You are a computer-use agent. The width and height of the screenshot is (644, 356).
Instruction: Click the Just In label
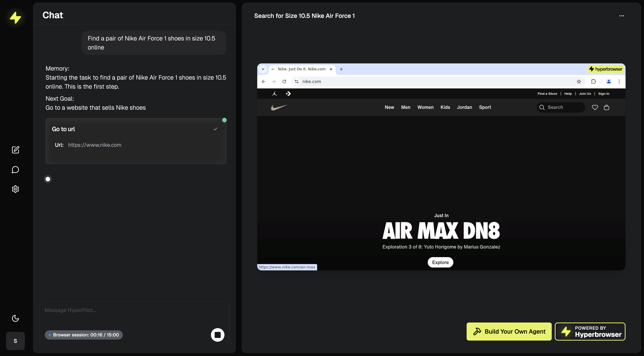click(x=441, y=215)
